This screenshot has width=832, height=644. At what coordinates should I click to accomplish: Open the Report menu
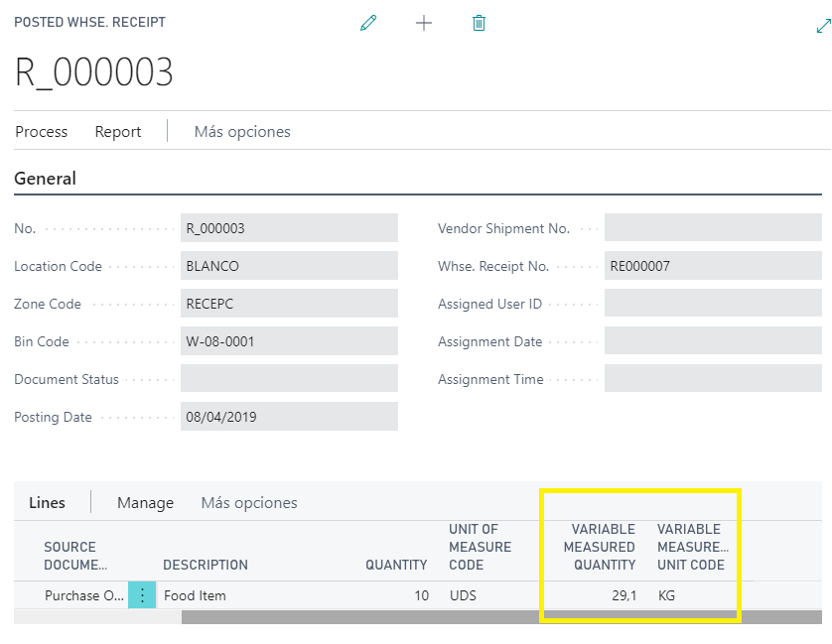tap(118, 132)
